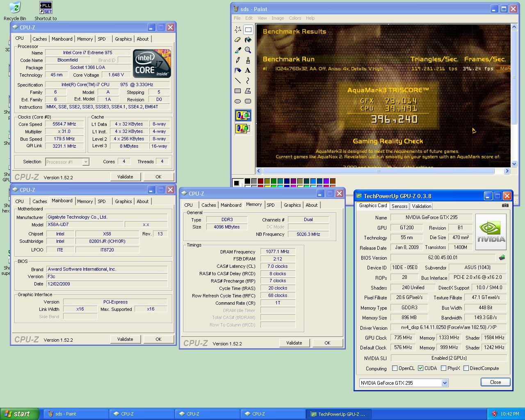Switch to sds - Paint taskbar item
This screenshot has width=525, height=420.
click(75, 414)
